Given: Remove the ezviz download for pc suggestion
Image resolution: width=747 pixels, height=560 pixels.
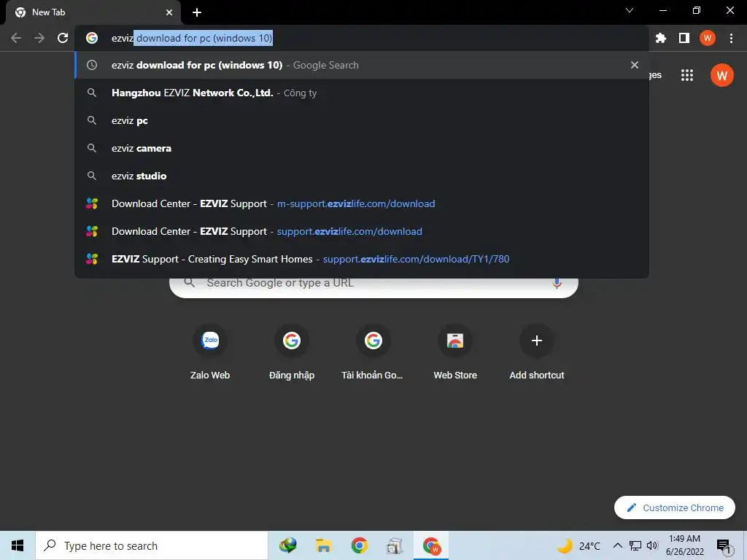Looking at the screenshot, I should click(x=635, y=65).
